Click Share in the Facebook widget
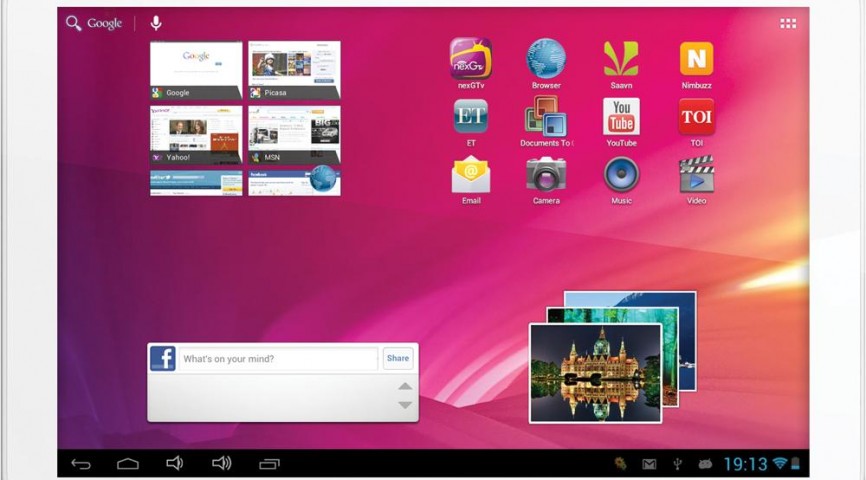Image resolution: width=866 pixels, height=480 pixels. pos(398,358)
